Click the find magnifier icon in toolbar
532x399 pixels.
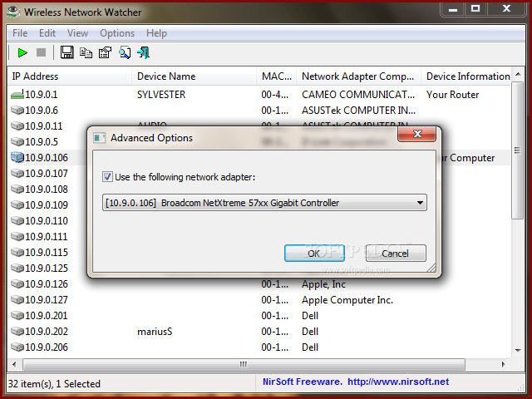coord(125,53)
